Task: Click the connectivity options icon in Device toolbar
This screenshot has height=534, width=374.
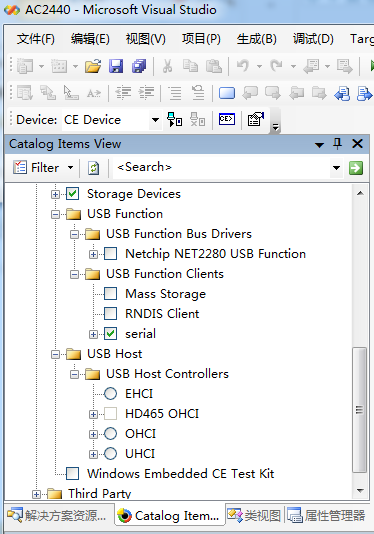Action: 255,119
